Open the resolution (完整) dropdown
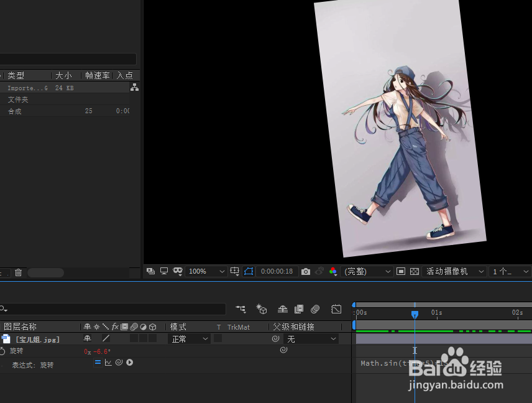The image size is (532, 403). pyautogui.click(x=367, y=271)
